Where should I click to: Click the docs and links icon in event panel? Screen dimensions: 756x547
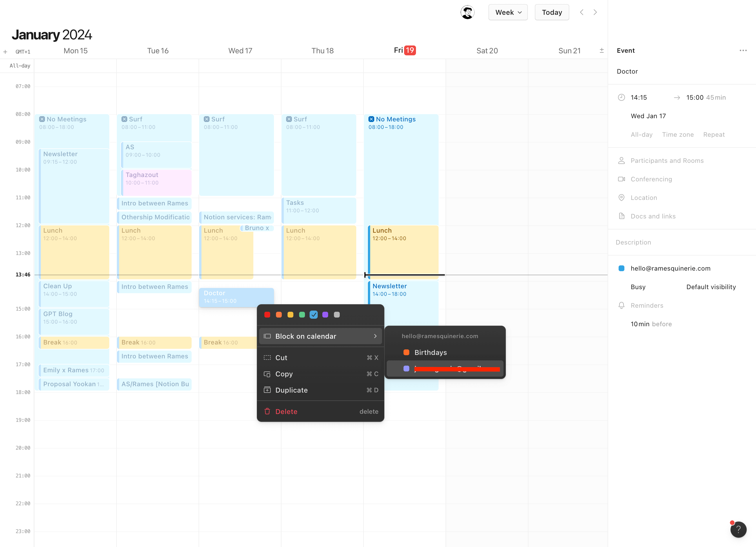(621, 215)
